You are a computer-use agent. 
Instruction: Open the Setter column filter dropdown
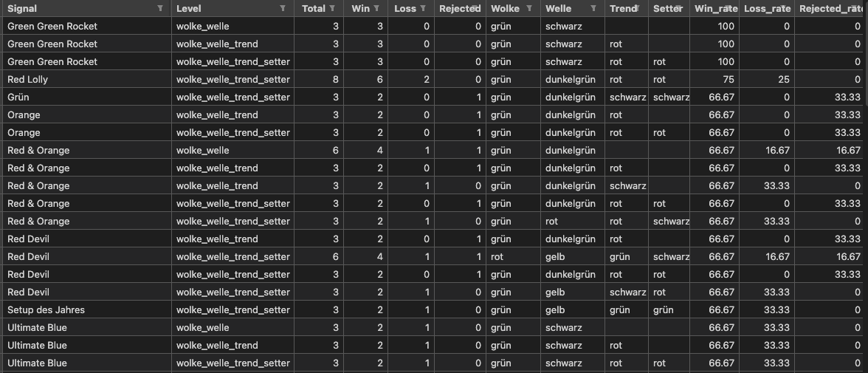coord(678,8)
